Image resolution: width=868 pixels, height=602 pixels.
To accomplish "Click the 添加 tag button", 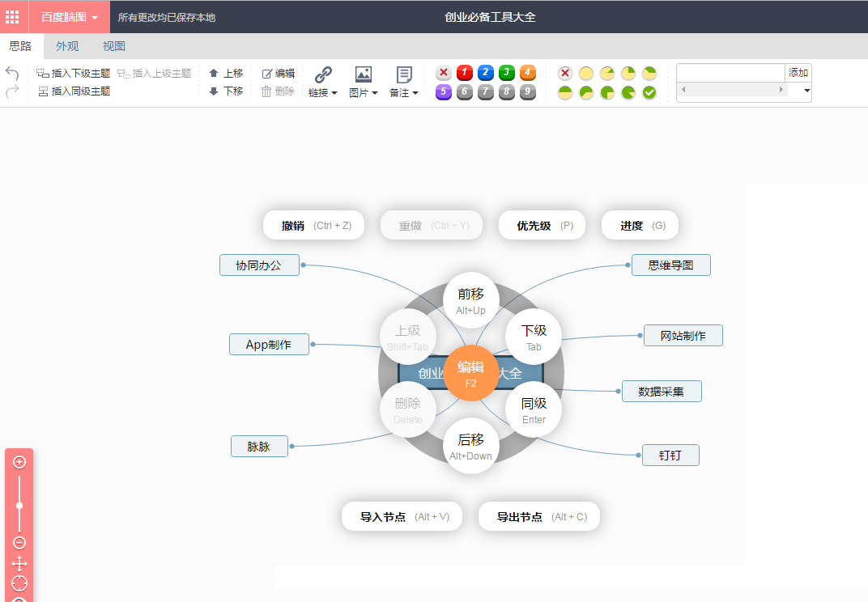I will pos(798,73).
